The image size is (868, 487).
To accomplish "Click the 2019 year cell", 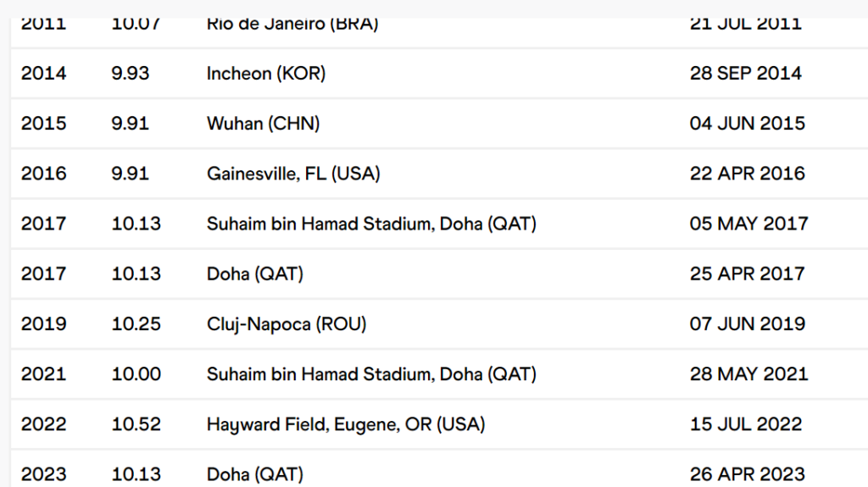I will [43, 324].
